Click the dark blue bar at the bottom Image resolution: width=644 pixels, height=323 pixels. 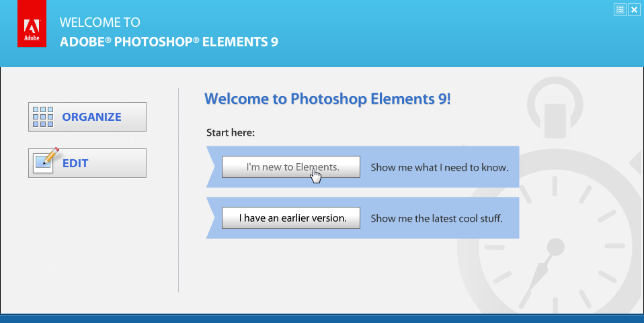click(x=322, y=318)
